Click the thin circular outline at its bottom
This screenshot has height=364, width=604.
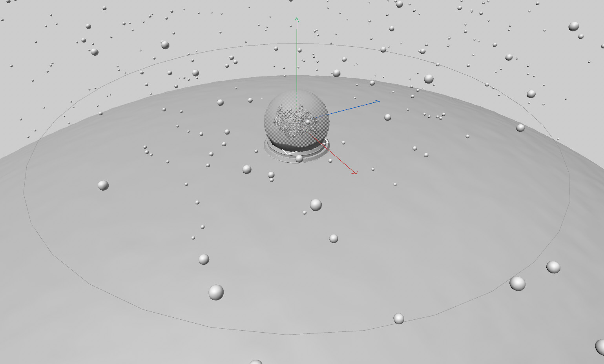286,334
